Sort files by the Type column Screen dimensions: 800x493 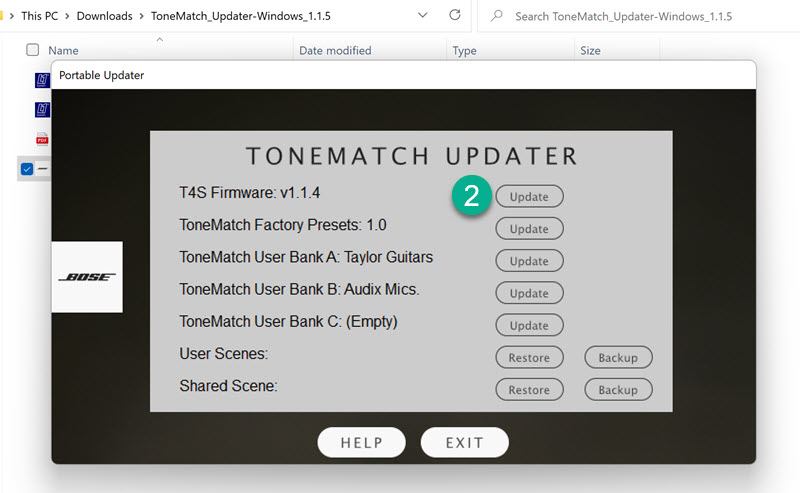point(464,50)
